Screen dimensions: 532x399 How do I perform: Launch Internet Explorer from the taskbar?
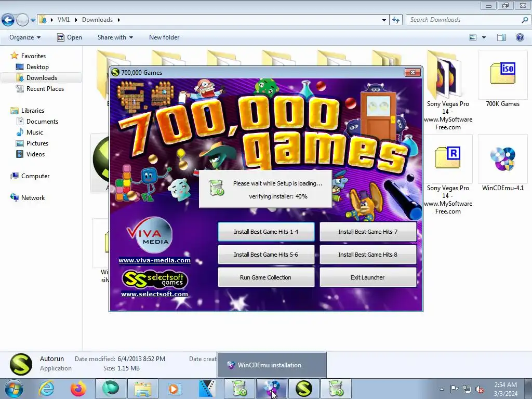coord(47,389)
